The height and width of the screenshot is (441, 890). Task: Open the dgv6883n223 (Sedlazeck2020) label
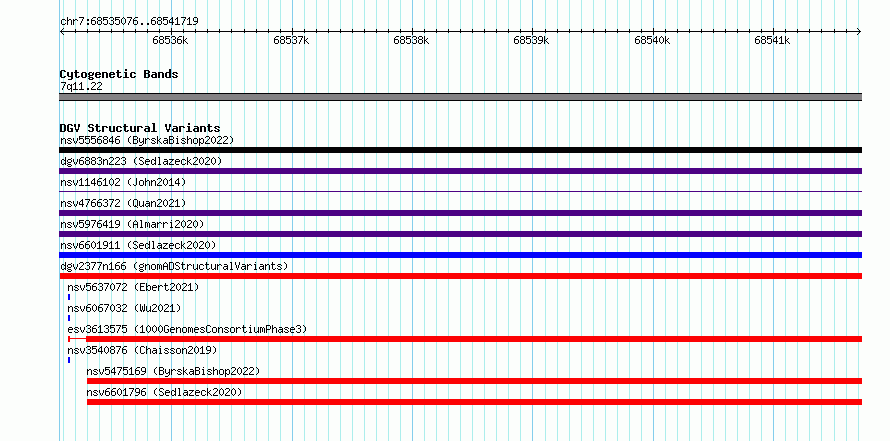tap(141, 161)
